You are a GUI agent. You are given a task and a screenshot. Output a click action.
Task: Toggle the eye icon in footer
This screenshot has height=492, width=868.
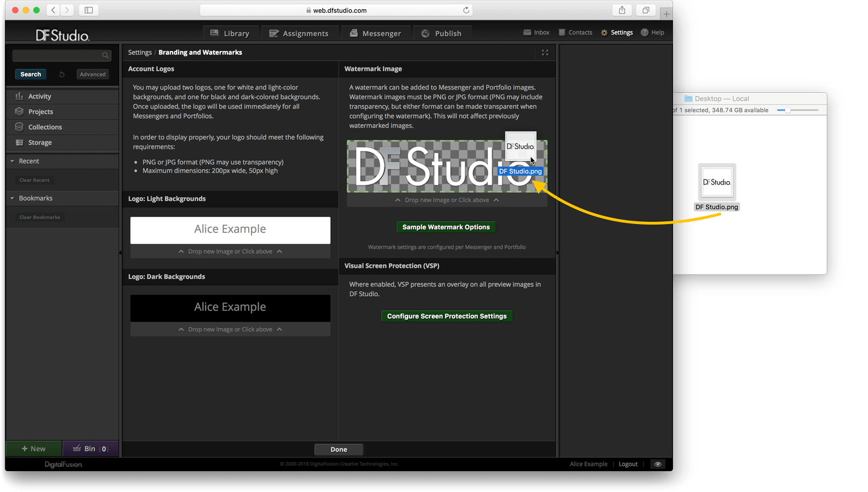click(658, 464)
